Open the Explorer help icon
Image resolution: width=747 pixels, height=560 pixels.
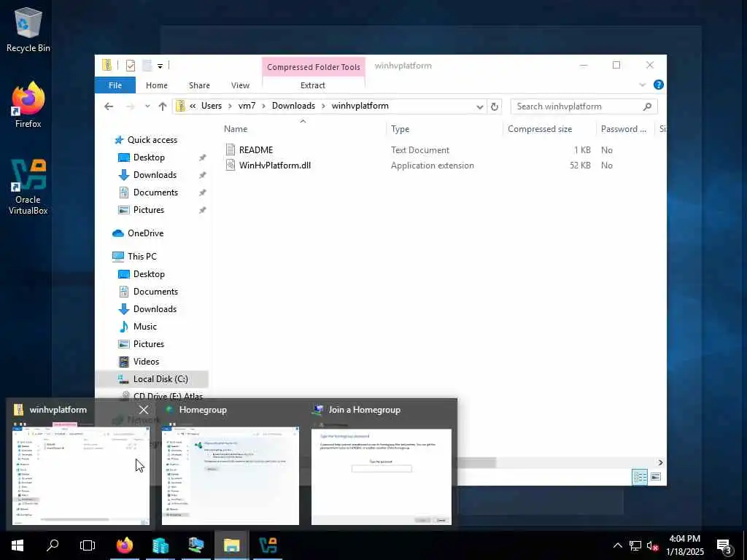coord(659,85)
